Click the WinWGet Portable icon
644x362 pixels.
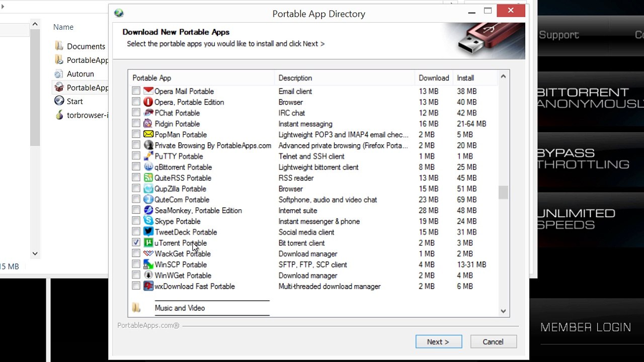148,275
